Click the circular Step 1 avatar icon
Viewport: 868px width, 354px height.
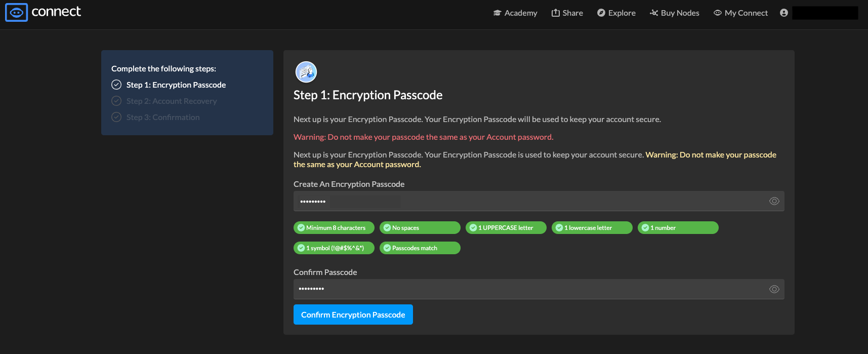point(306,72)
